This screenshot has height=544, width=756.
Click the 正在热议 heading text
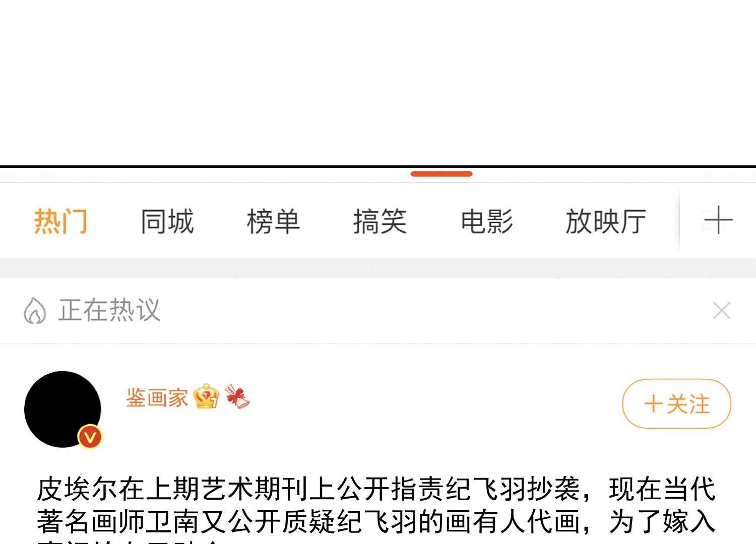pyautogui.click(x=109, y=310)
